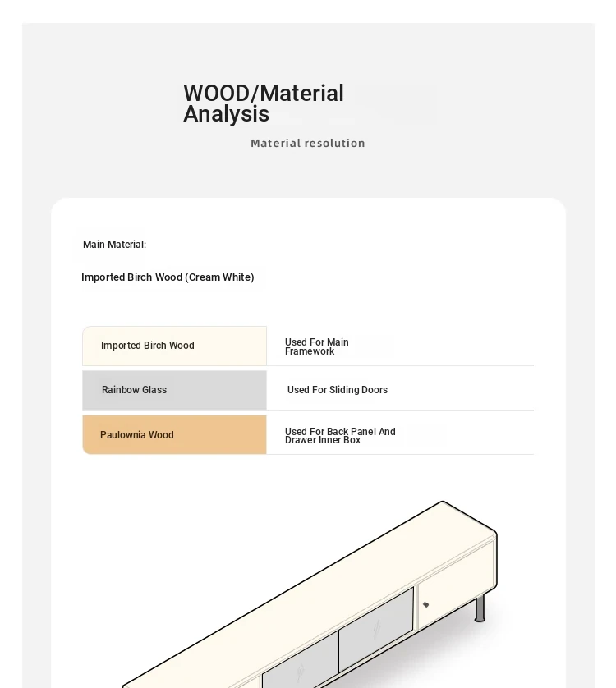
Task: Select Used For Back Panel description
Action: tap(340, 436)
